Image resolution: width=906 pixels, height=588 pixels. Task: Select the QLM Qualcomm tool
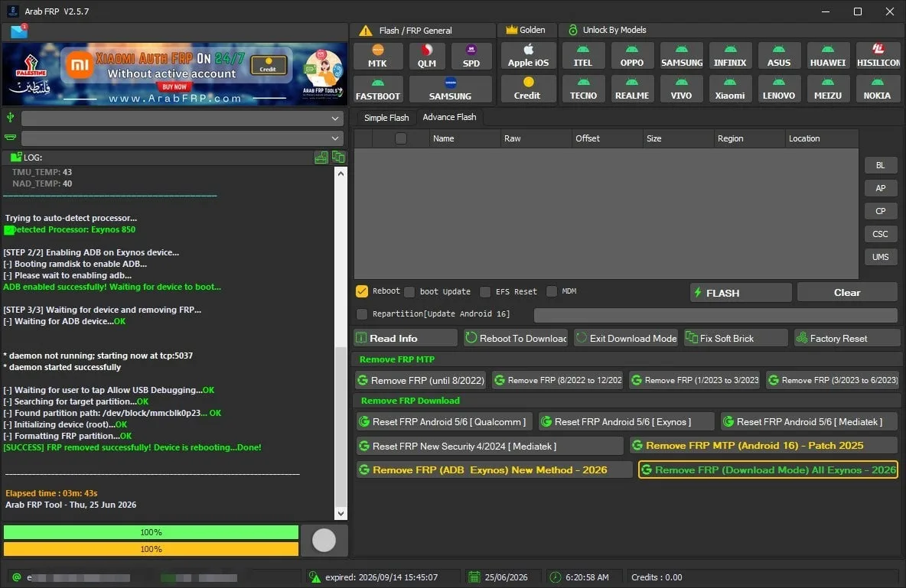click(x=426, y=56)
